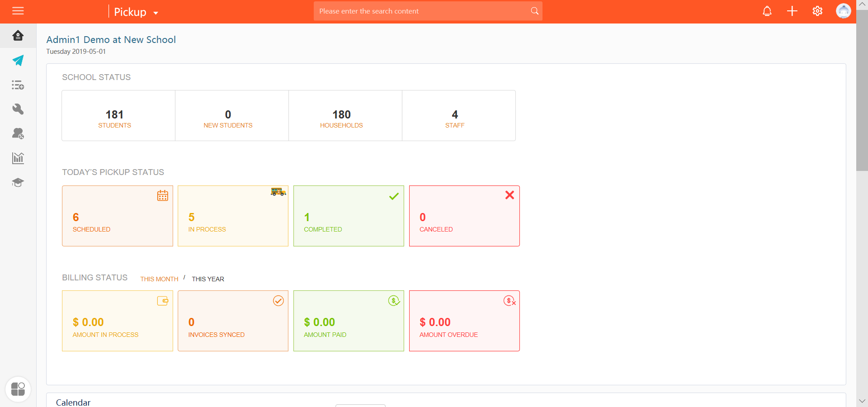Viewport: 868px width, 407px height.
Task: Click the search magnifier icon
Action: [x=534, y=11]
